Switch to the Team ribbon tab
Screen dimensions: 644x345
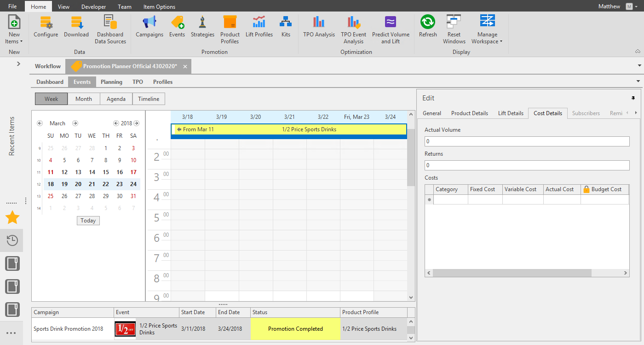click(125, 6)
